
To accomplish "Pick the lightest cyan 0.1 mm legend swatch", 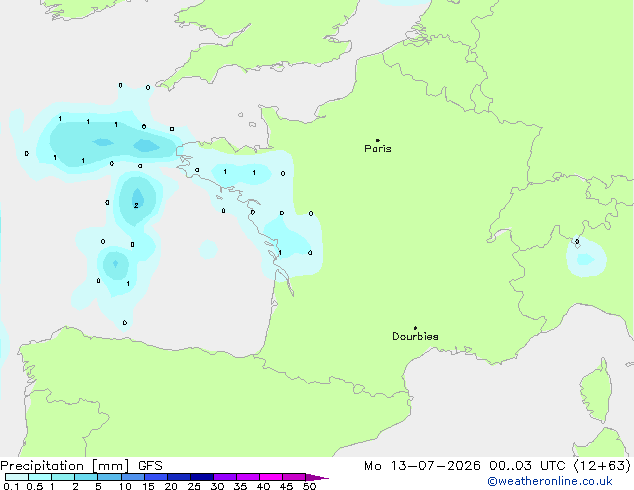I will (x=17, y=477).
